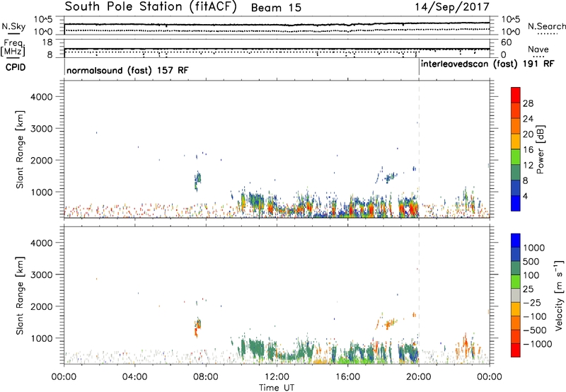Click the date '14/Sep/2017'

click(452, 7)
